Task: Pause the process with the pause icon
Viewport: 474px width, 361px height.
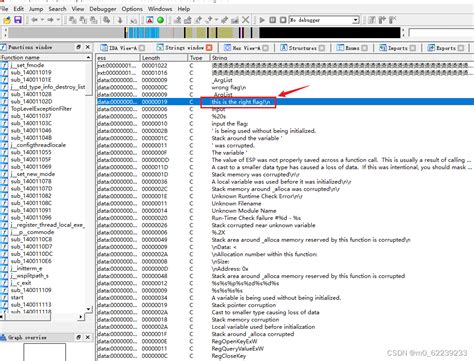Action: point(272,20)
